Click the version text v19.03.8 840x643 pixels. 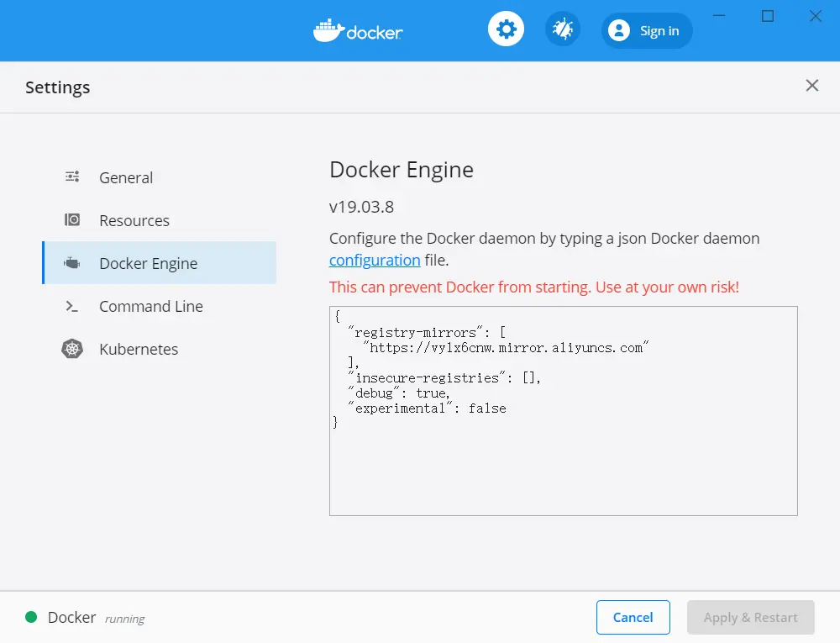tap(361, 207)
